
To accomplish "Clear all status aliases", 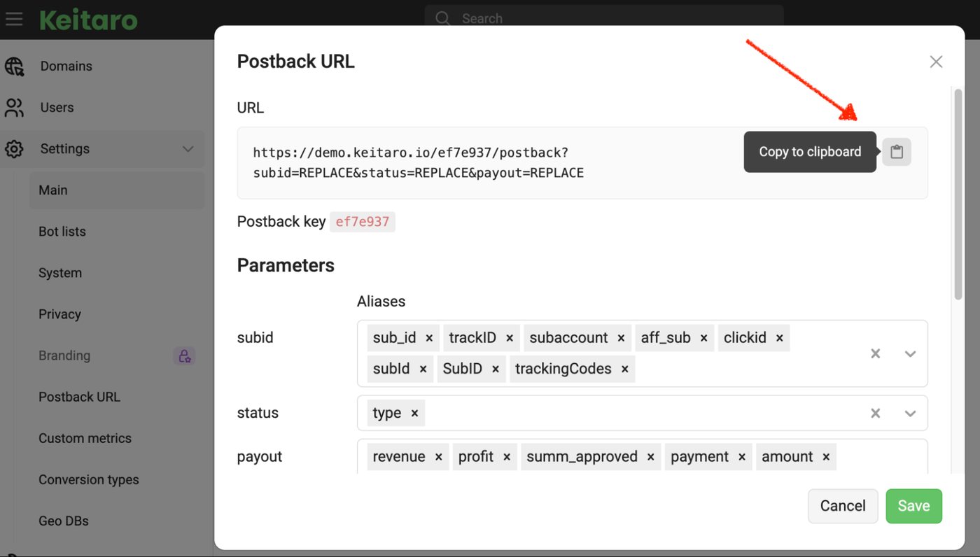I will (875, 414).
